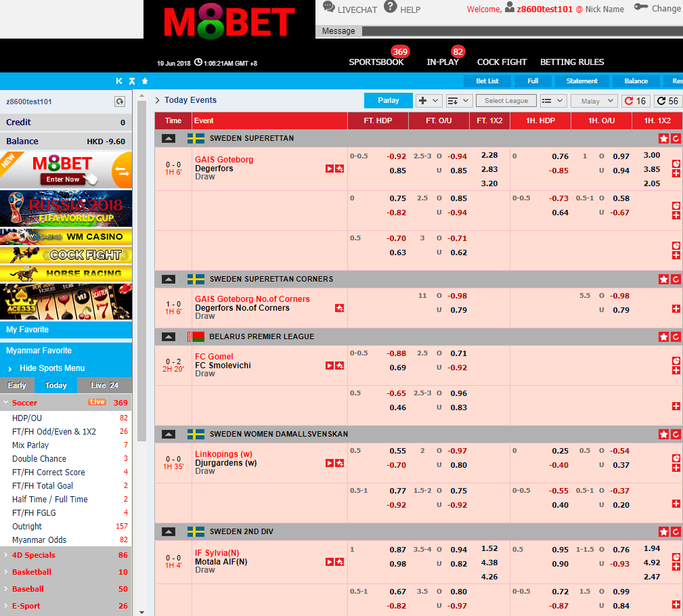The image size is (683, 616).
Task: Switch to the Live 24 tab
Action: pos(104,385)
